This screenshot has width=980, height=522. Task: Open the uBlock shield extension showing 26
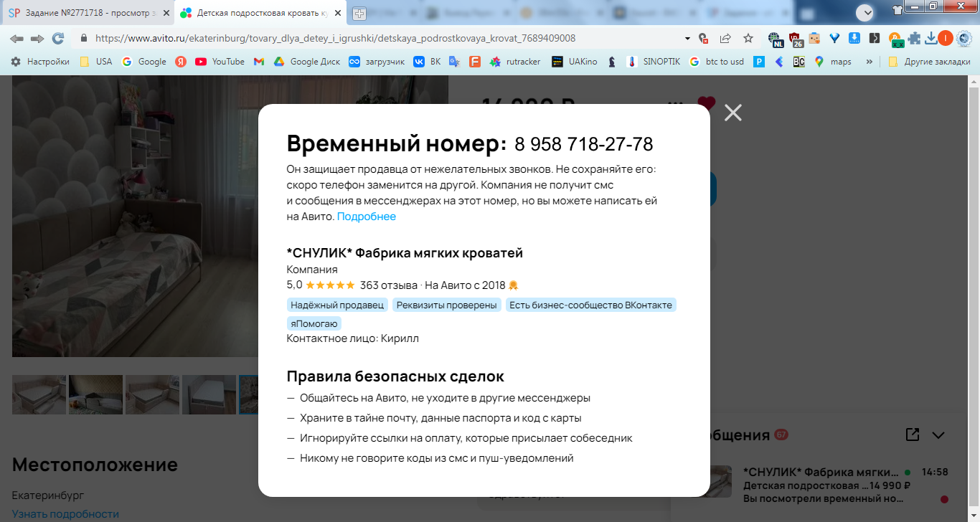pyautogui.click(x=795, y=39)
